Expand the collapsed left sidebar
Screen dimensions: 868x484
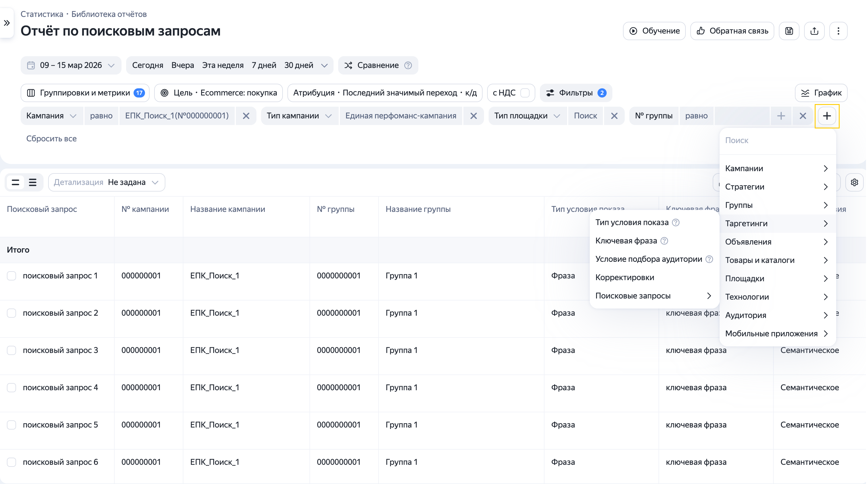(7, 23)
